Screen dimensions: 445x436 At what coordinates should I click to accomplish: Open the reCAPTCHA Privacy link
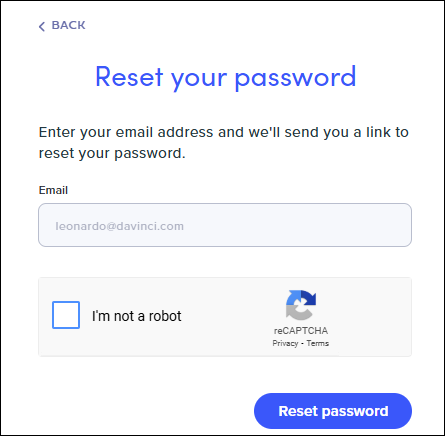pyautogui.click(x=285, y=343)
